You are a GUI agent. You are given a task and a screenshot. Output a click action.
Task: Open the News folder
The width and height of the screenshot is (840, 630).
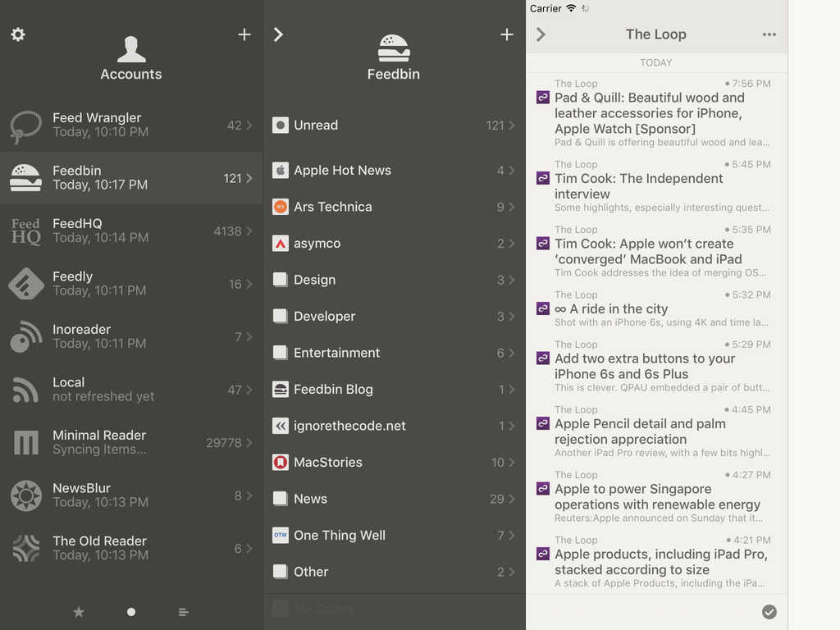394,499
